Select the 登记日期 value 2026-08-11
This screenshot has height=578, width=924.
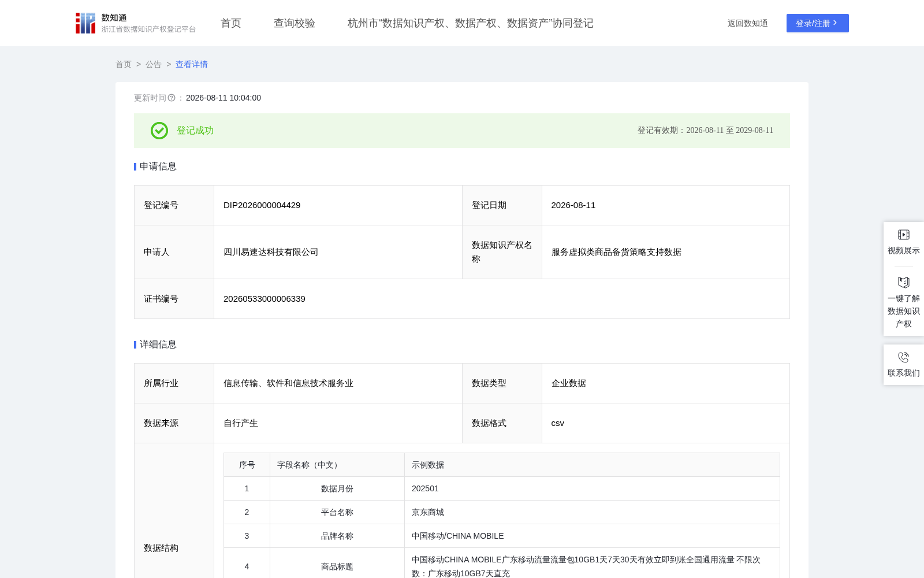pos(573,205)
